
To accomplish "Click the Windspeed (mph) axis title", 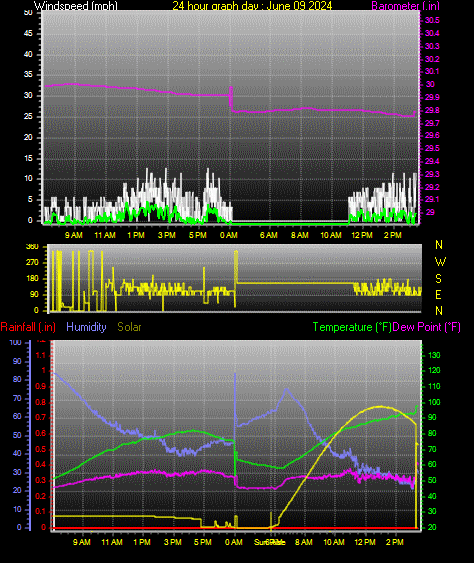I will [76, 6].
